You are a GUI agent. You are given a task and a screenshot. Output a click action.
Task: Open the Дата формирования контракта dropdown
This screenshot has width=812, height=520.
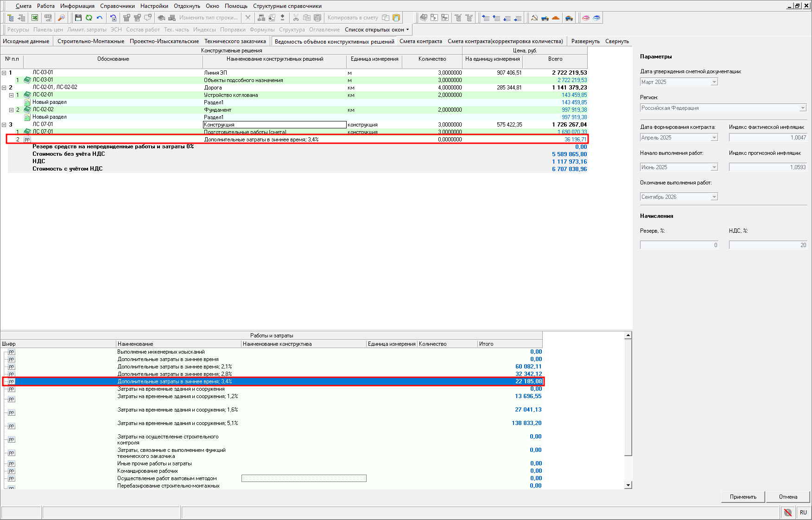(x=714, y=138)
